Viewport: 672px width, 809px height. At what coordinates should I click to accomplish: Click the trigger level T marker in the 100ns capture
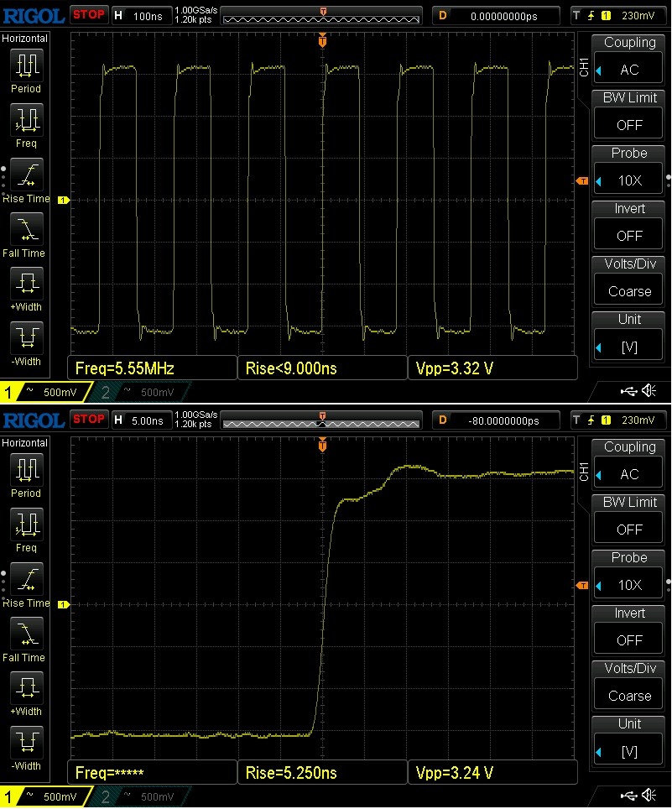(x=581, y=181)
